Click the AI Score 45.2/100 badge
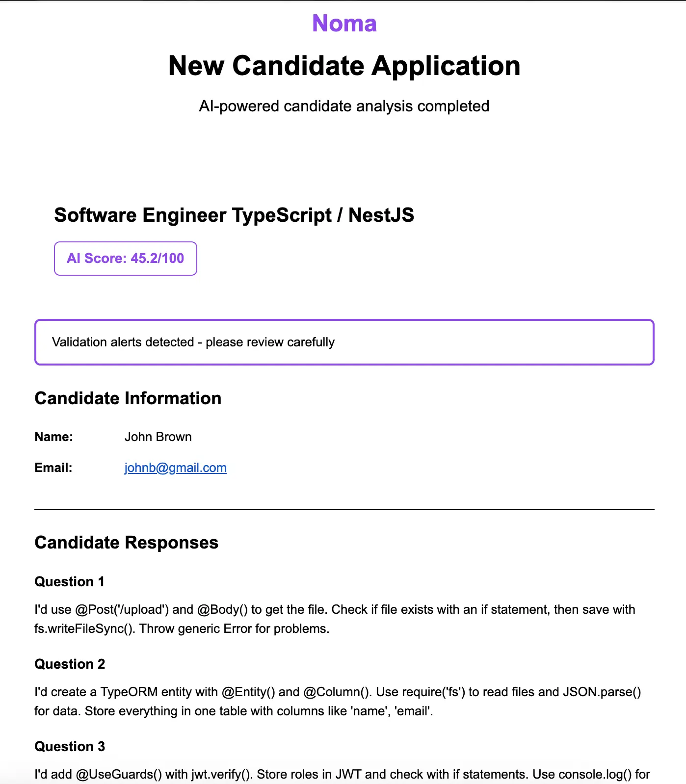The image size is (686, 784). [x=126, y=259]
